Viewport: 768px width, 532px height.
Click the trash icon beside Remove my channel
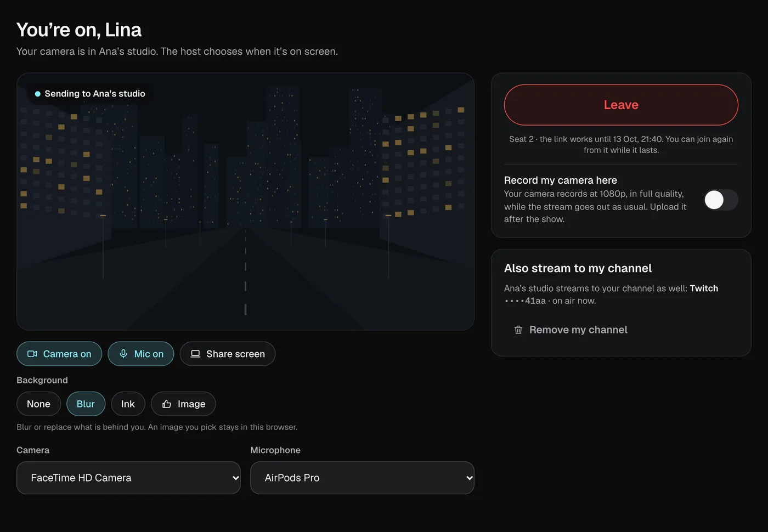[518, 330]
